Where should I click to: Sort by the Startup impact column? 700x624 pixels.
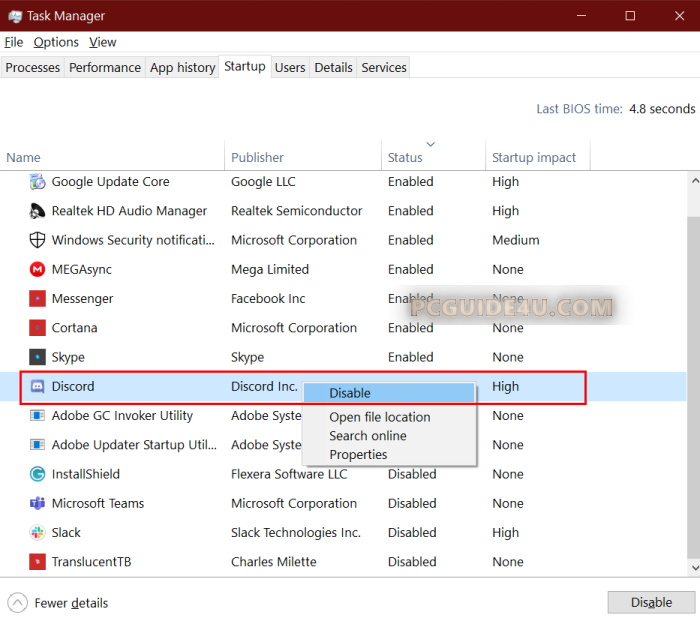[x=534, y=157]
